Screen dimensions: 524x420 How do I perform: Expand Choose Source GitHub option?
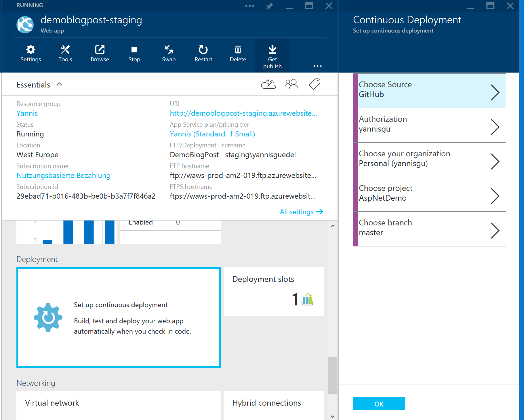point(429,91)
